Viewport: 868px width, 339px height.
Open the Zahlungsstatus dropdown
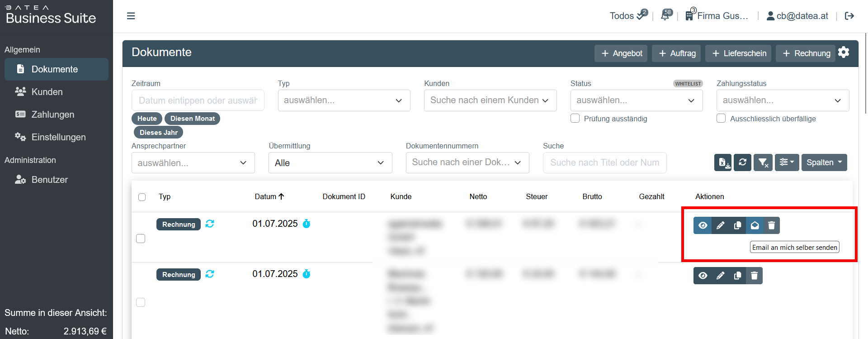point(782,100)
